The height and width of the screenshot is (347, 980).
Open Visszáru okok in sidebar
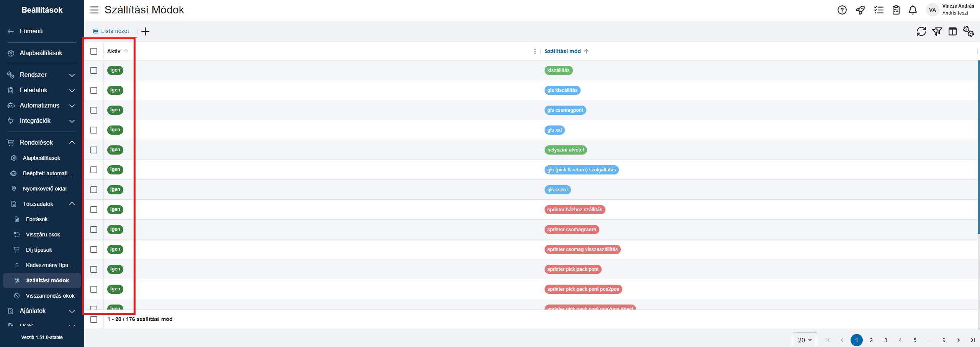point(43,235)
